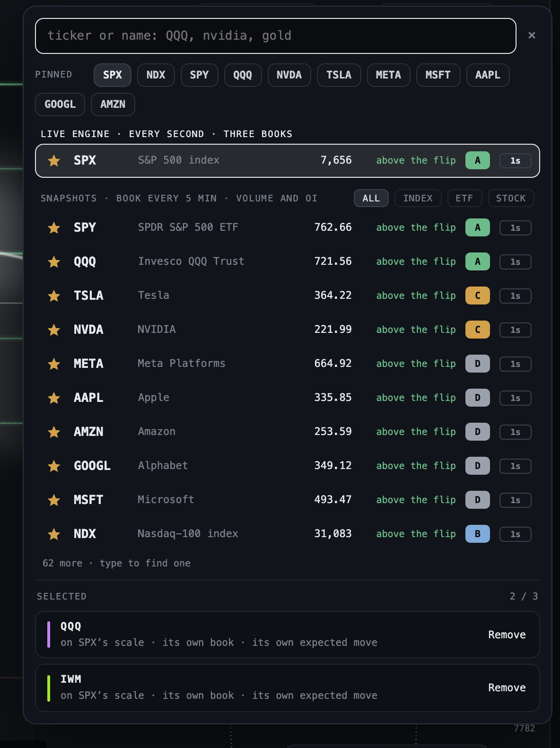Toggle the star next to META

point(54,364)
